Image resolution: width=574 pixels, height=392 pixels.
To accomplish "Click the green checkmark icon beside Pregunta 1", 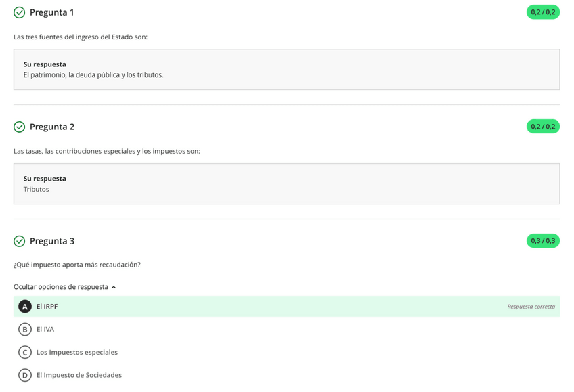I will pos(19,12).
